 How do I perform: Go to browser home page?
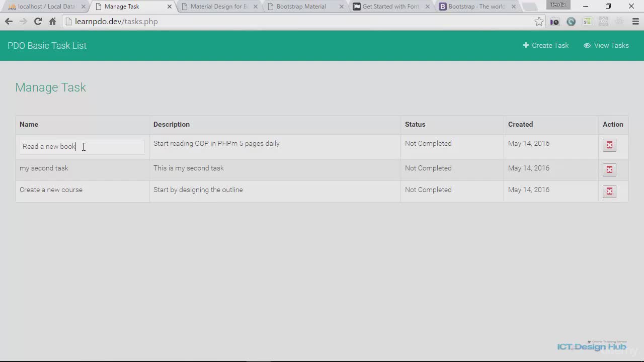pyautogui.click(x=52, y=22)
